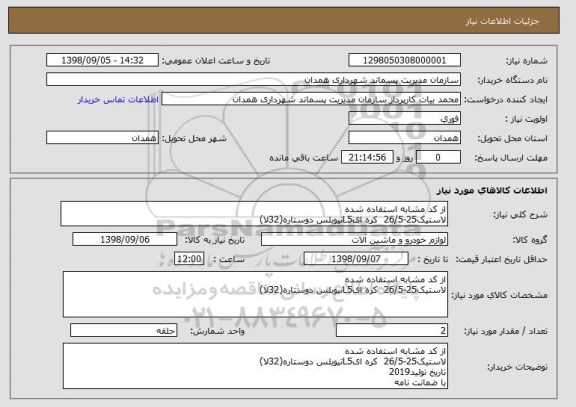Select the شماره نیاز label
The image size is (576, 407).
tap(527, 61)
